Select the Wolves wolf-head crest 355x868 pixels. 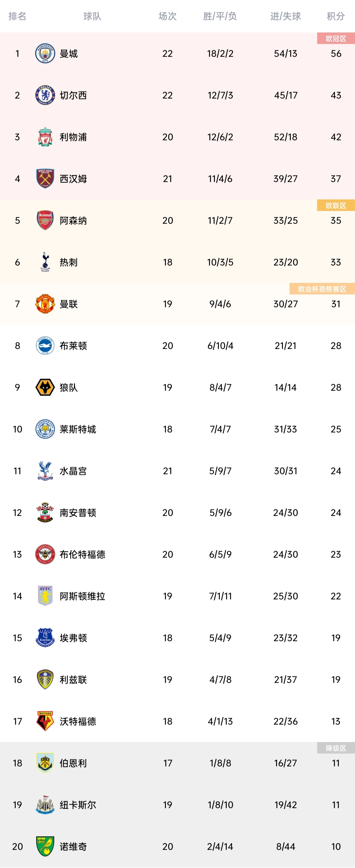point(45,387)
